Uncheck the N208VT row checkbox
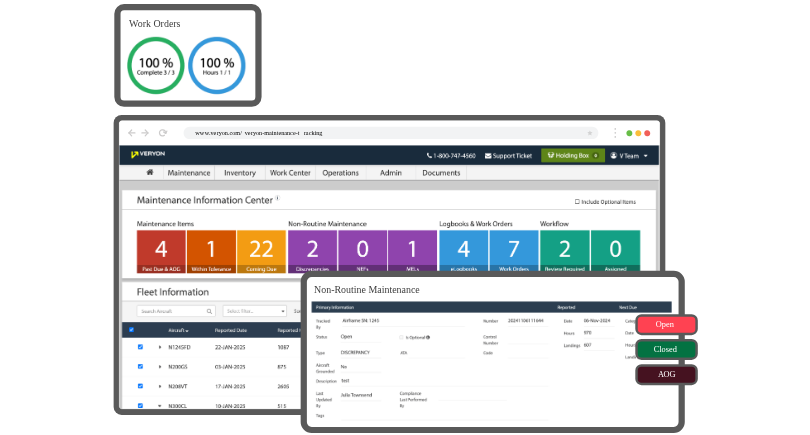This screenshot has width=810, height=435. [x=140, y=386]
